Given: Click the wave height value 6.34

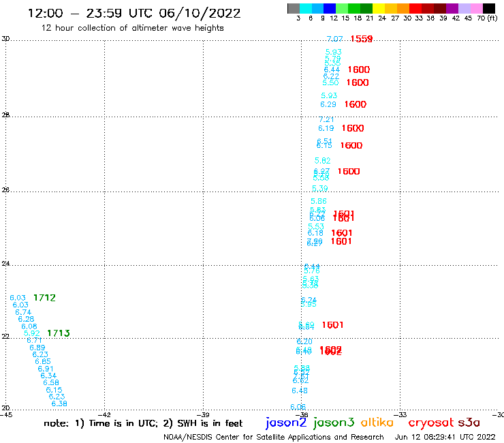Looking at the screenshot, I should (x=48, y=376).
